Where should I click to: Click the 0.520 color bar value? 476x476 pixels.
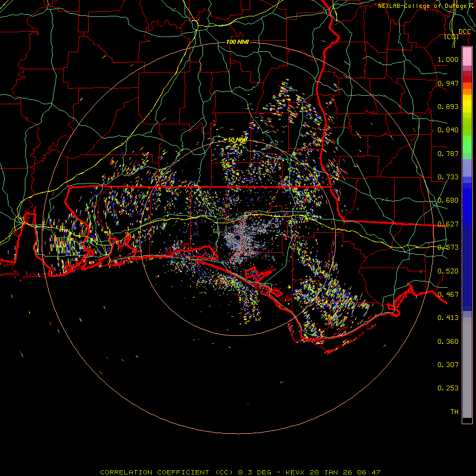tap(448, 271)
